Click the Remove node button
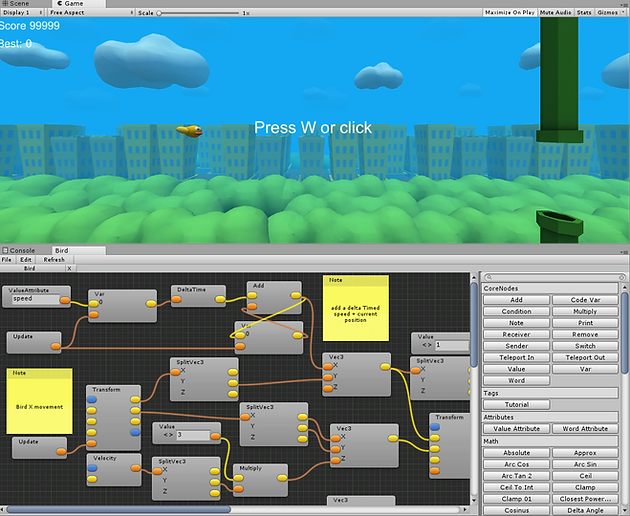Viewport: 630px width, 516px height. (585, 334)
